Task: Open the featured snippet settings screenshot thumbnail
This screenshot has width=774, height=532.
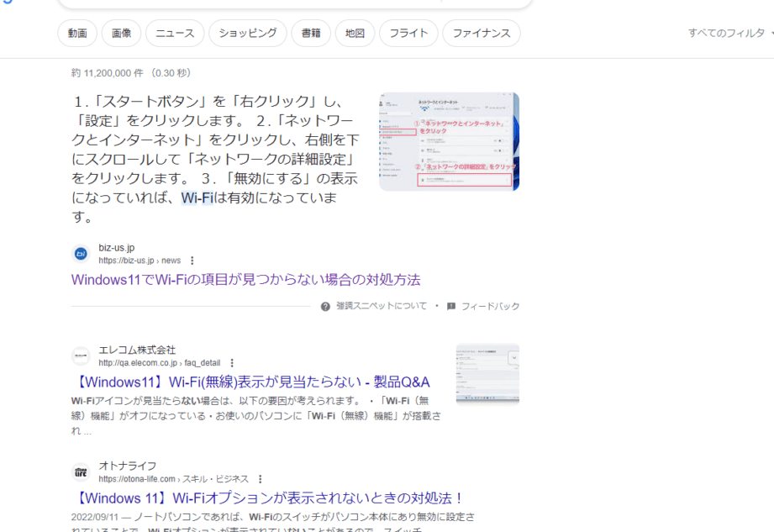Action: pyautogui.click(x=450, y=142)
